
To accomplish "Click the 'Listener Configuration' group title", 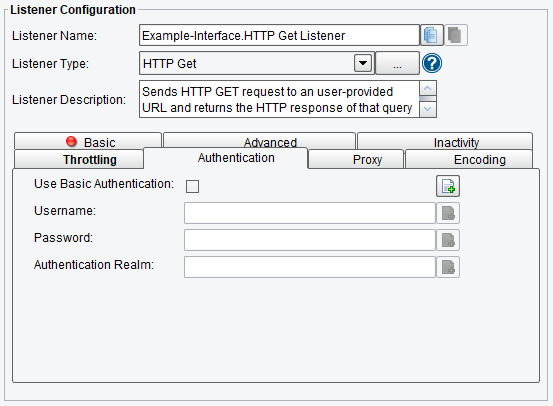I will tap(73, 10).
